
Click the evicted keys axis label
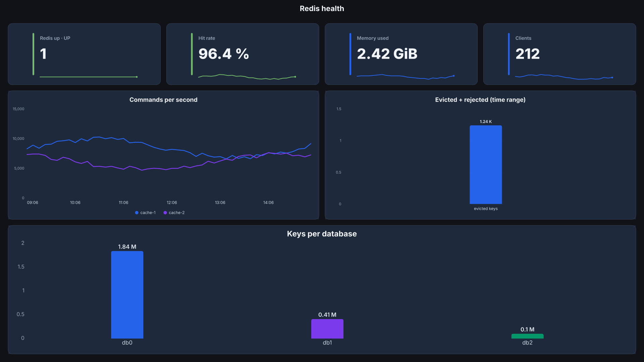(x=486, y=209)
